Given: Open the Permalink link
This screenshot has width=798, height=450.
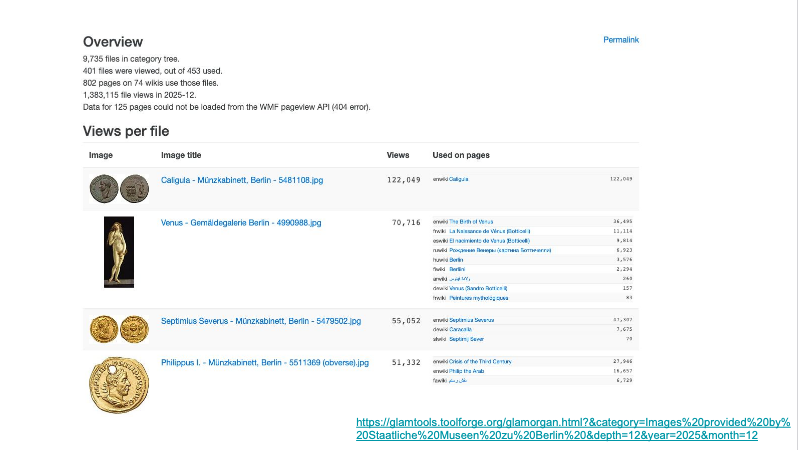Looking at the screenshot, I should pyautogui.click(x=620, y=40).
